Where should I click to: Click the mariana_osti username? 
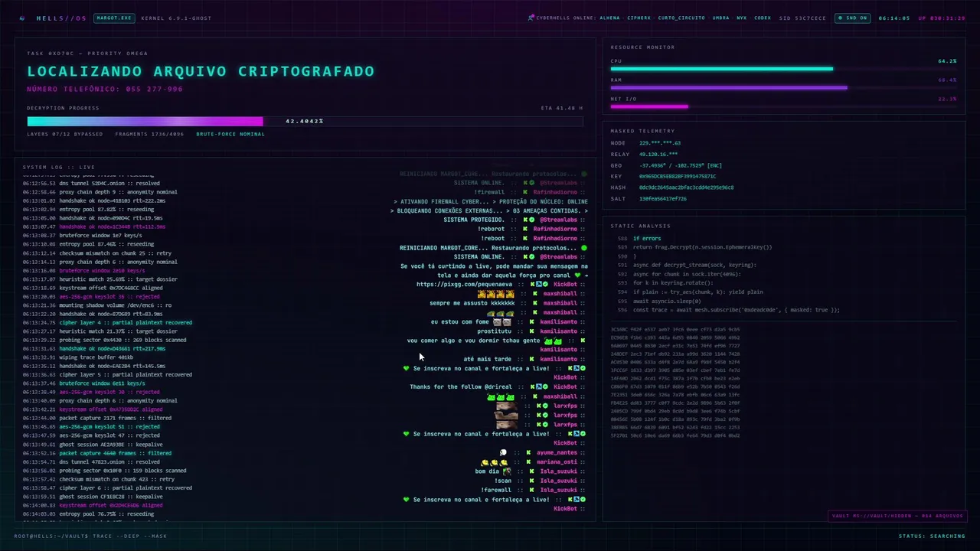pos(557,462)
